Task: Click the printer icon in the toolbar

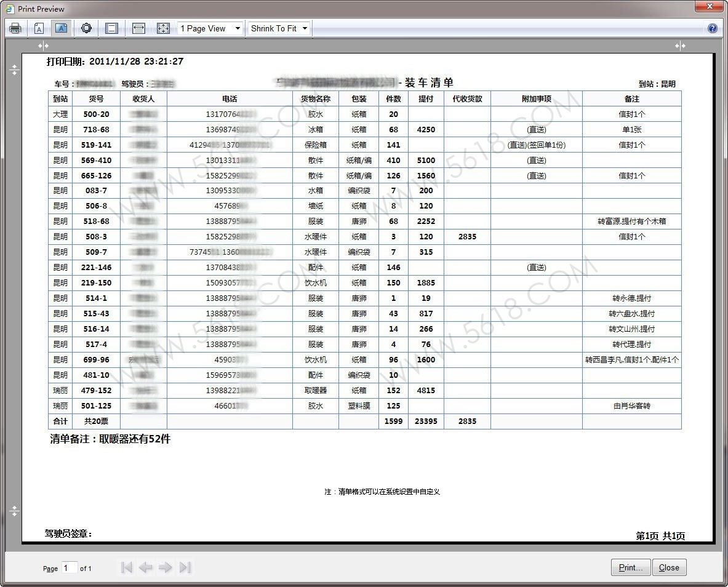Action: pos(15,28)
